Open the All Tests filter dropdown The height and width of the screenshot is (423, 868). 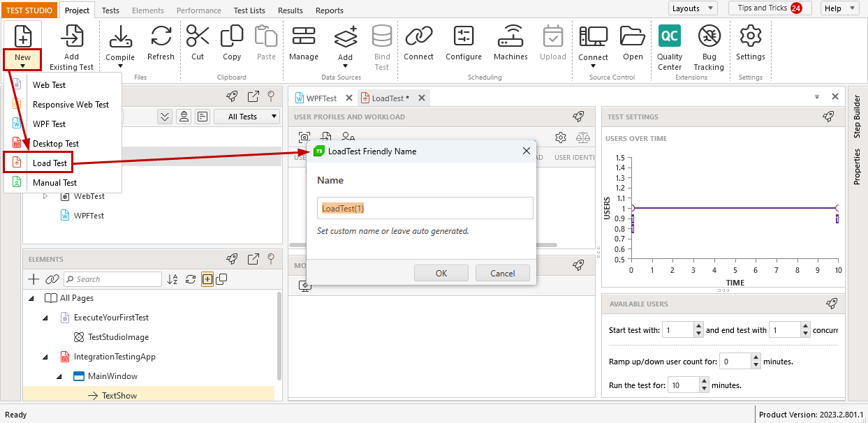(247, 117)
